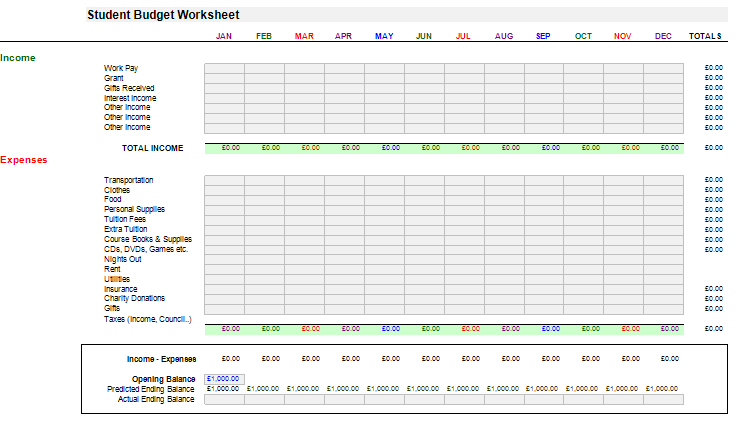The width and height of the screenshot is (744, 425).
Task: Click the Income section heading
Action: click(x=18, y=58)
